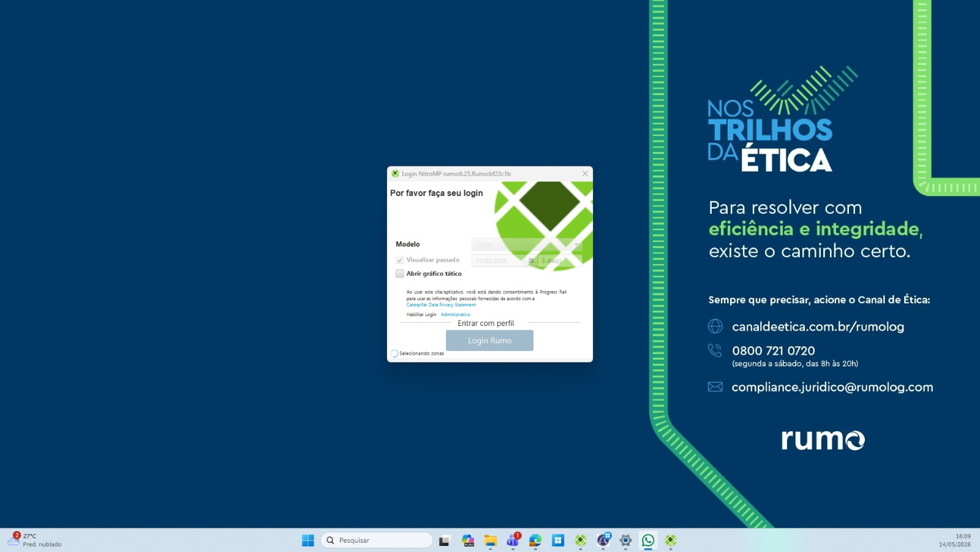Open the Windows Start menu
The width and height of the screenshot is (980, 552).
pyautogui.click(x=308, y=540)
